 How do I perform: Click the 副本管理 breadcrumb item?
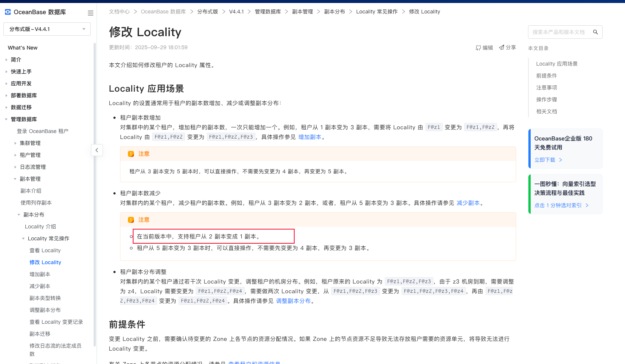pos(302,12)
